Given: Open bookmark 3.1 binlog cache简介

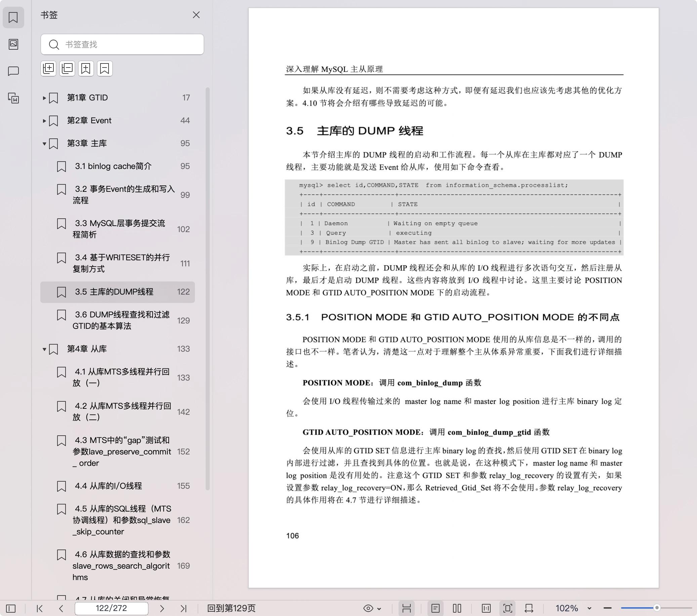Looking at the screenshot, I should (117, 166).
